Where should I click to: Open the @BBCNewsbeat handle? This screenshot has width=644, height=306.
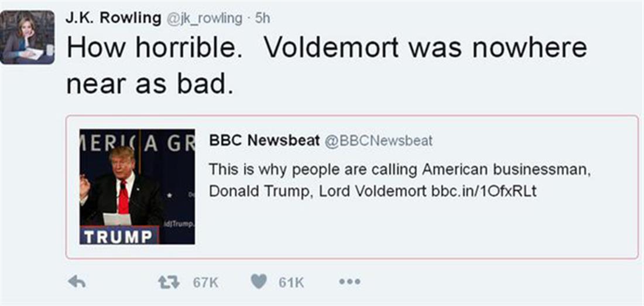378,141
